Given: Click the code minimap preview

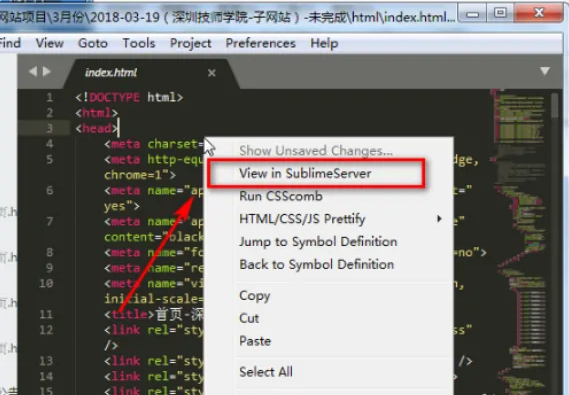Looking at the screenshot, I should click(x=520, y=242).
